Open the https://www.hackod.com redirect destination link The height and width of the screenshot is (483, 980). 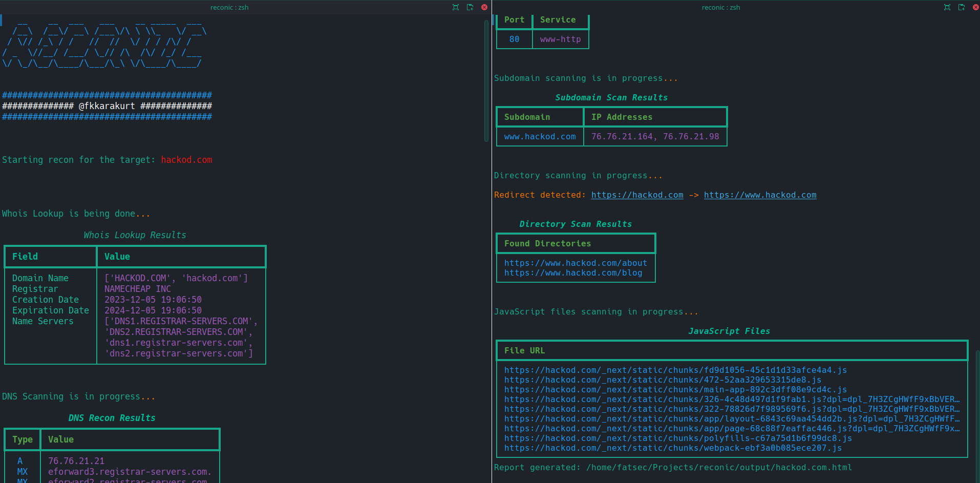click(x=760, y=195)
